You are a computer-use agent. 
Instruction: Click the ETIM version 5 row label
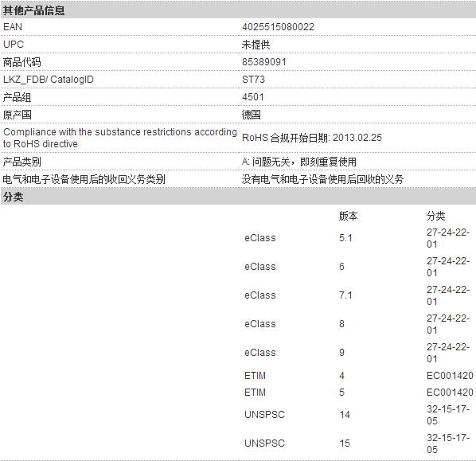pyautogui.click(x=255, y=393)
